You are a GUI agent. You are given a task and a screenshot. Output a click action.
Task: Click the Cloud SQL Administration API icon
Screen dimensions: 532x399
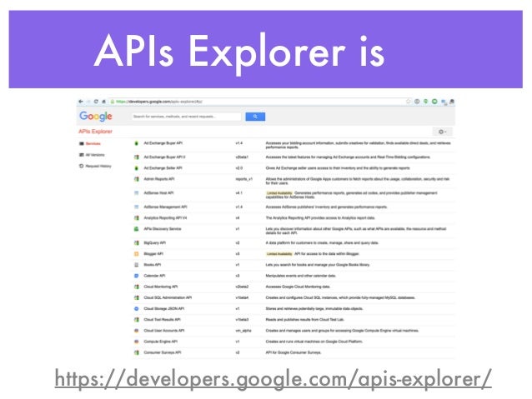point(137,297)
